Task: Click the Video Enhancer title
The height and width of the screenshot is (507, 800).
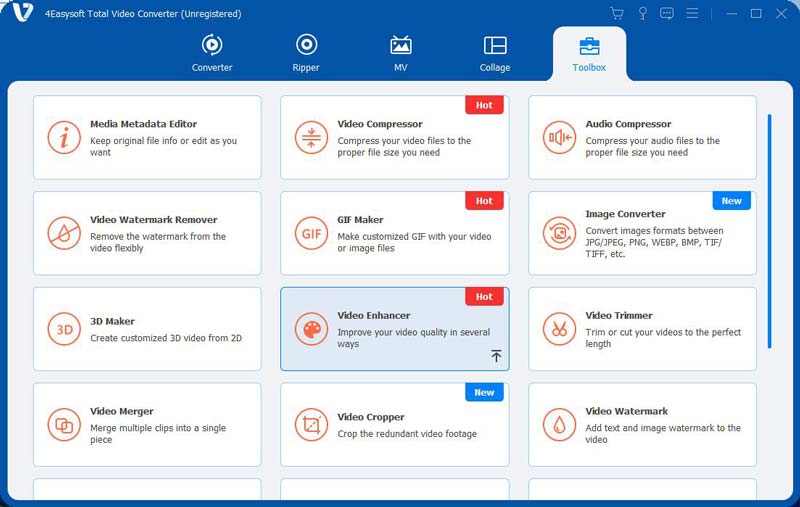Action: (x=373, y=316)
